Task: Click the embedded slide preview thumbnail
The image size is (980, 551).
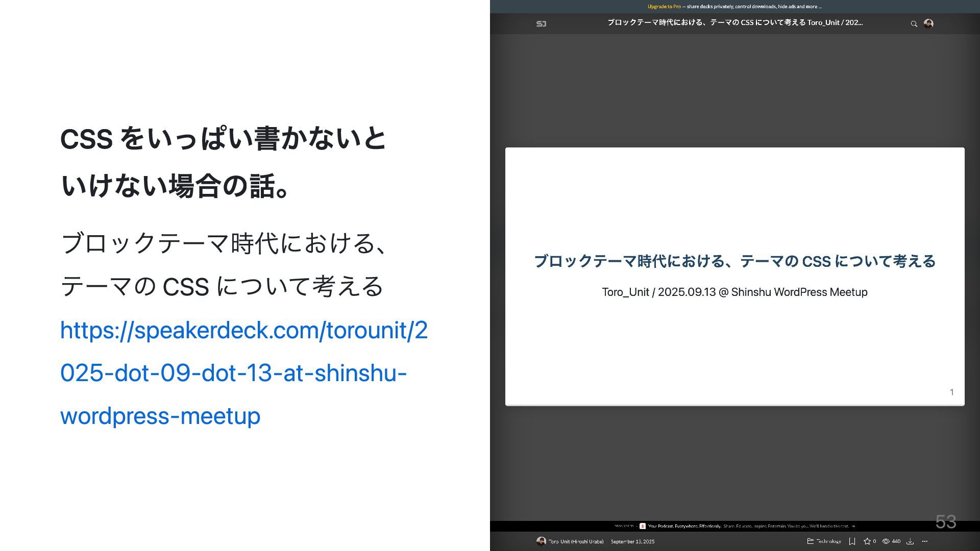Action: tap(735, 337)
